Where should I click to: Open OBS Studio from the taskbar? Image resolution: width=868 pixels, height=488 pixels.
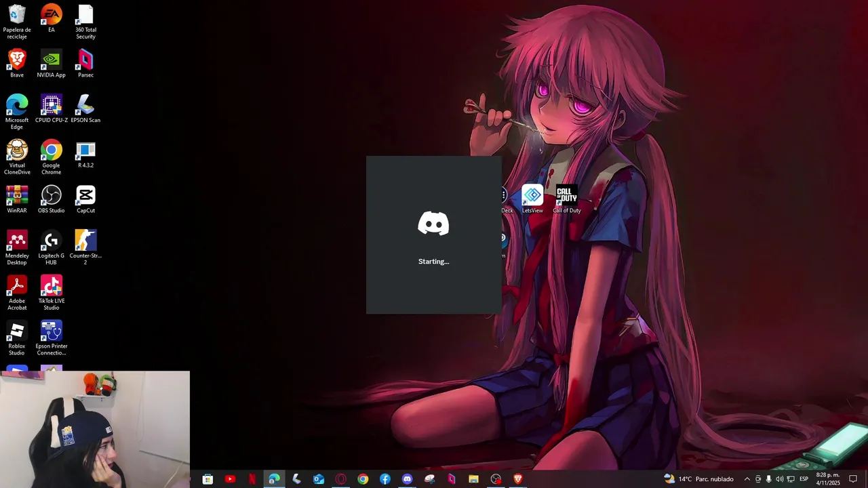click(496, 479)
